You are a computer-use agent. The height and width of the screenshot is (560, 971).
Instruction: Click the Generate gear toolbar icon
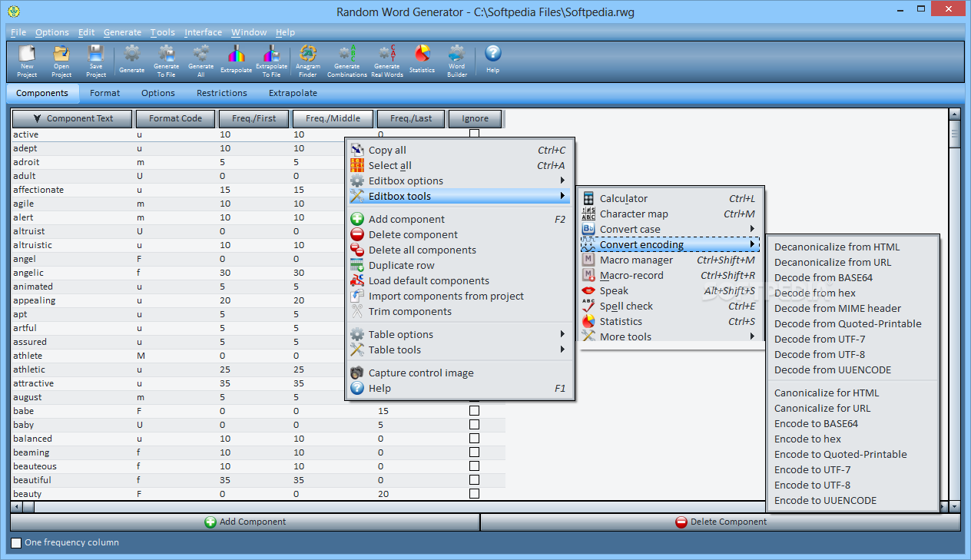(x=132, y=59)
